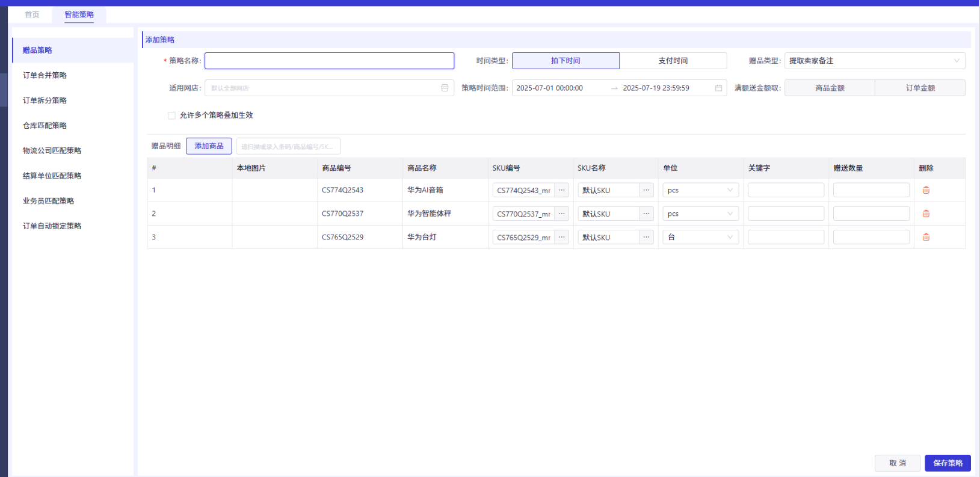Open SKU编号 picker for CS774Q2543 row

tap(561, 190)
